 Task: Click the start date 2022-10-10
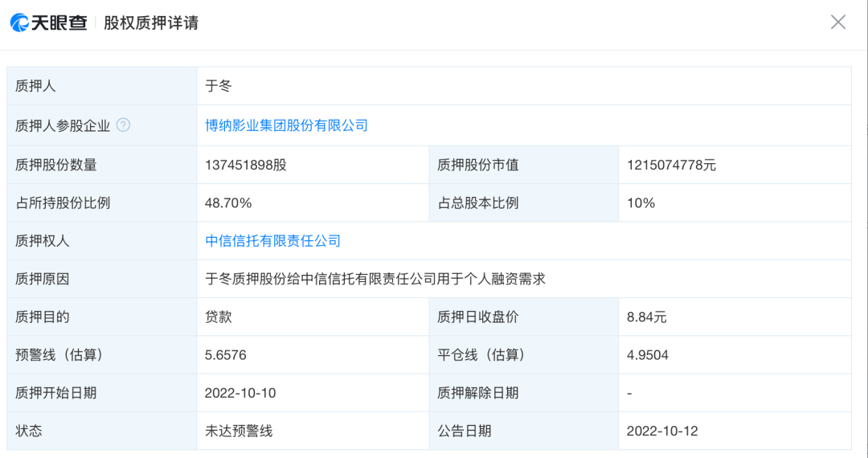(240, 393)
